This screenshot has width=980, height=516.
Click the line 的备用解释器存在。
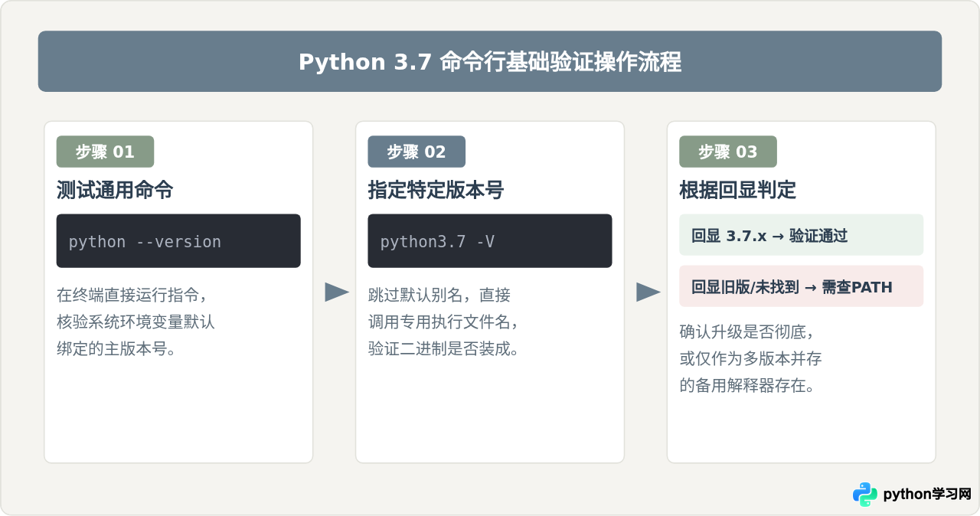(x=747, y=385)
